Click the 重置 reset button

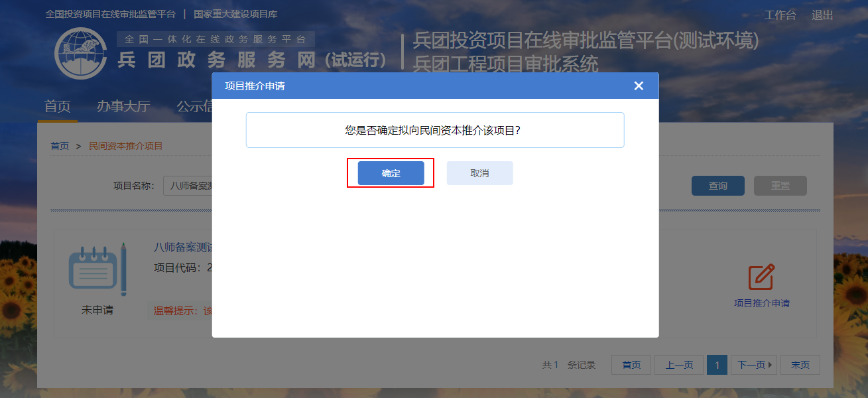(x=780, y=186)
